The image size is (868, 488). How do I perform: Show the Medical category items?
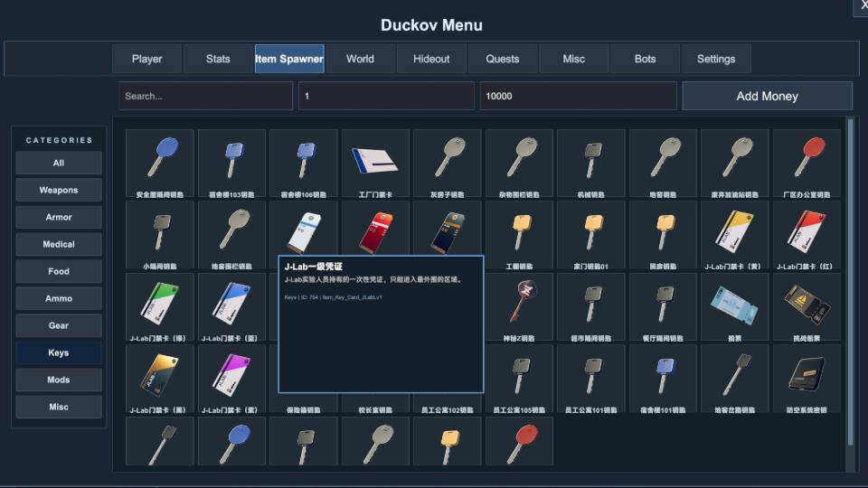(x=59, y=244)
